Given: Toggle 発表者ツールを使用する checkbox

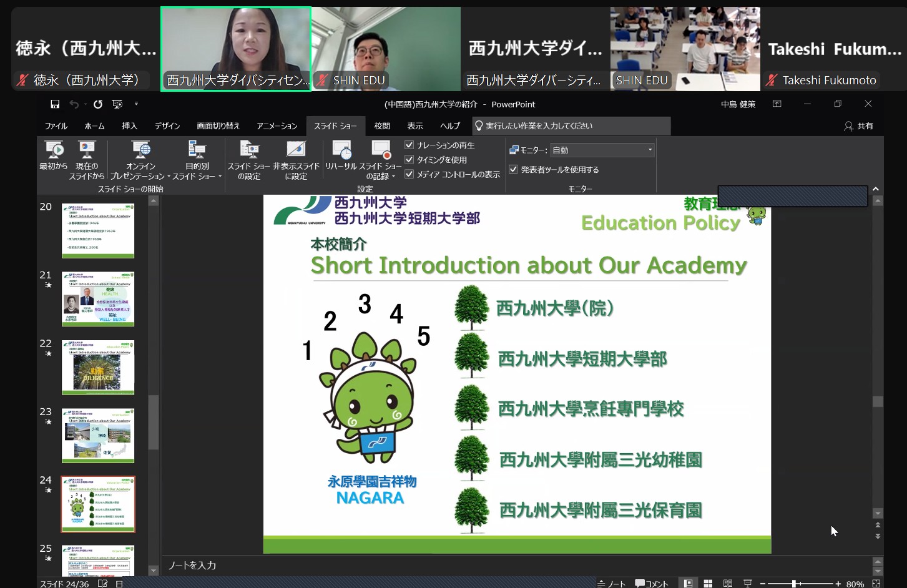Looking at the screenshot, I should click(514, 169).
